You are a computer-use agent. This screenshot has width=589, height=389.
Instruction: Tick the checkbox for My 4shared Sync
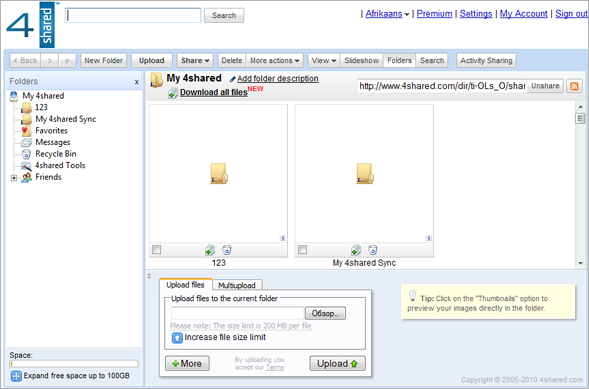302,250
